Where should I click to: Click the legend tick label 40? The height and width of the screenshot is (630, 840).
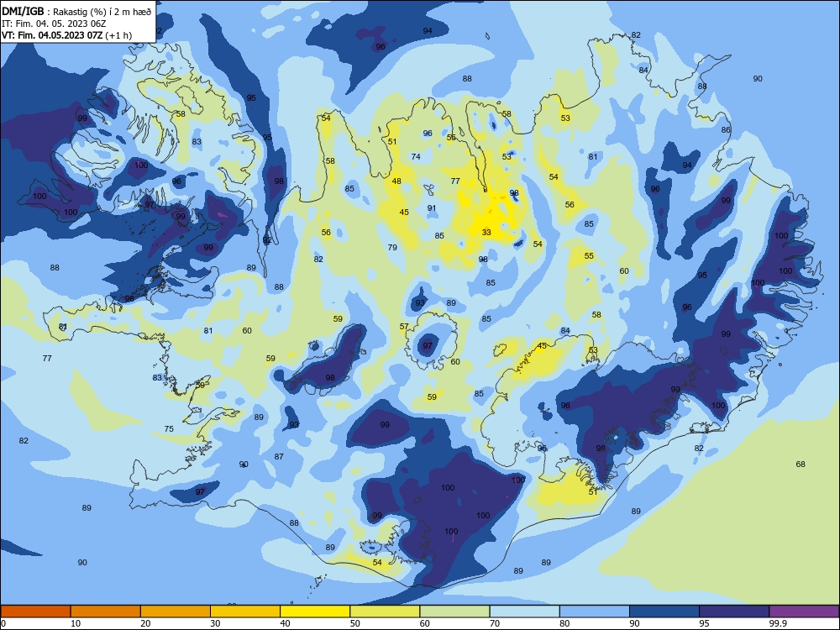(x=285, y=623)
